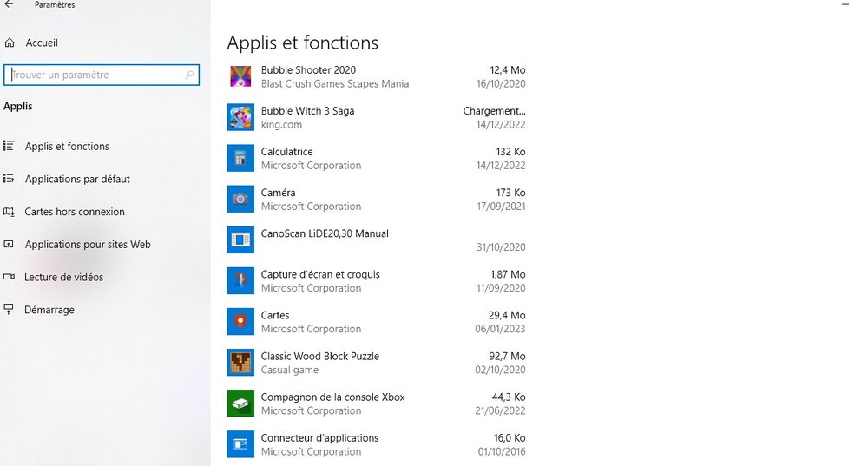
Task: Click the Bubble Shooter 2020 app icon
Action: [x=240, y=76]
